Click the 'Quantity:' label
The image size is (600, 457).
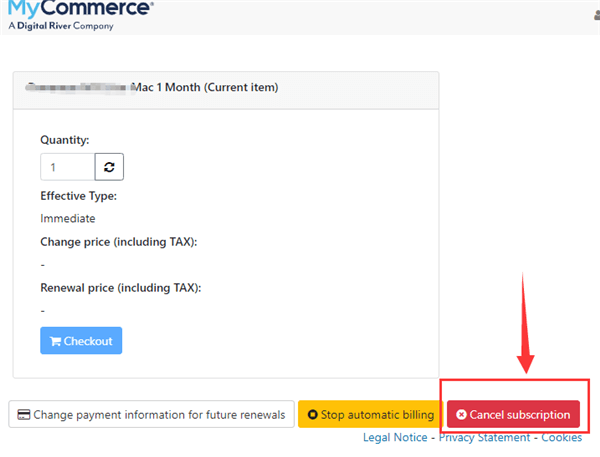coord(65,140)
